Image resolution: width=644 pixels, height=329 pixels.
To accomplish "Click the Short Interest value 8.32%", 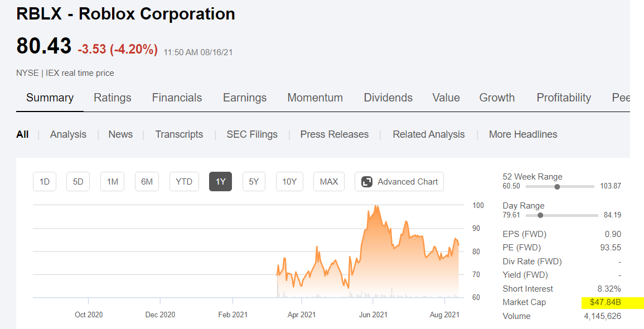I will point(609,289).
